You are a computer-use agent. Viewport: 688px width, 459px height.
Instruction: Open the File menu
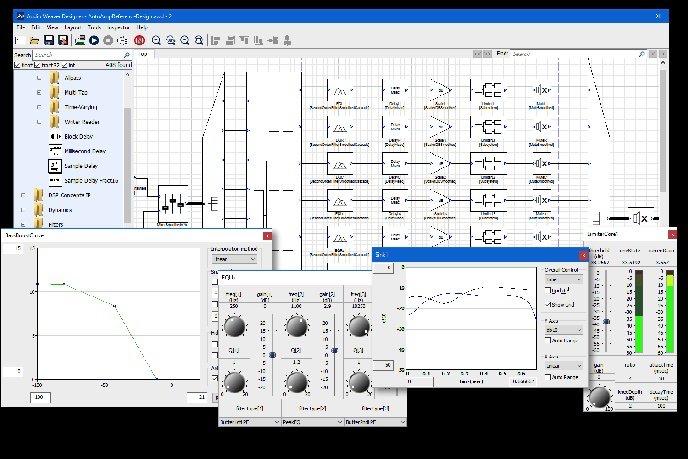tap(20, 27)
